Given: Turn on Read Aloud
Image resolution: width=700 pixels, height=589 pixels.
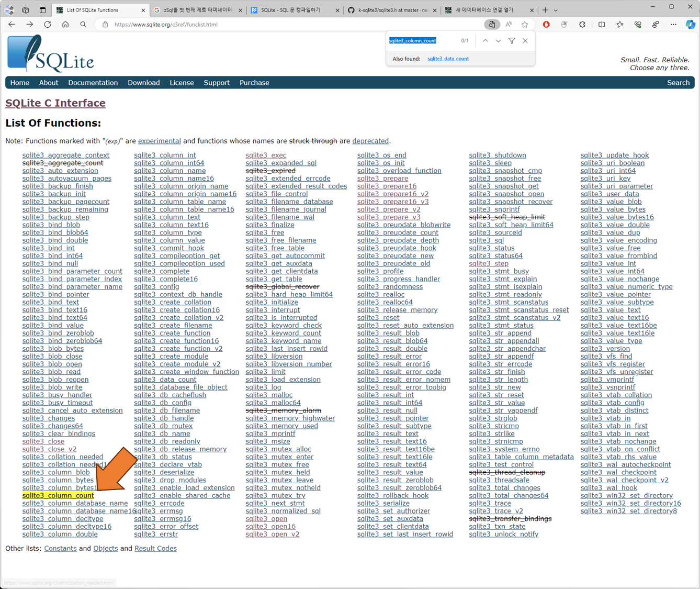Looking at the screenshot, I should pyautogui.click(x=509, y=25).
